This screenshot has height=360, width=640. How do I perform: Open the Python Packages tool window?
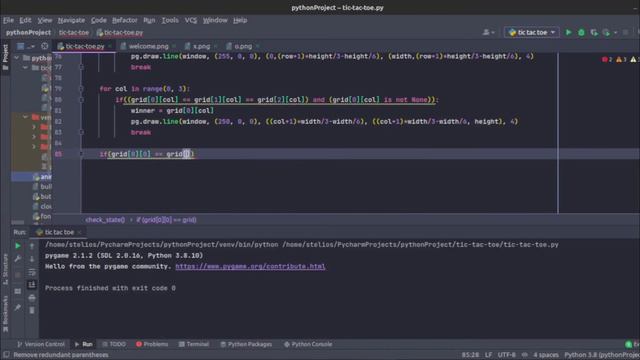pyautogui.click(x=246, y=344)
